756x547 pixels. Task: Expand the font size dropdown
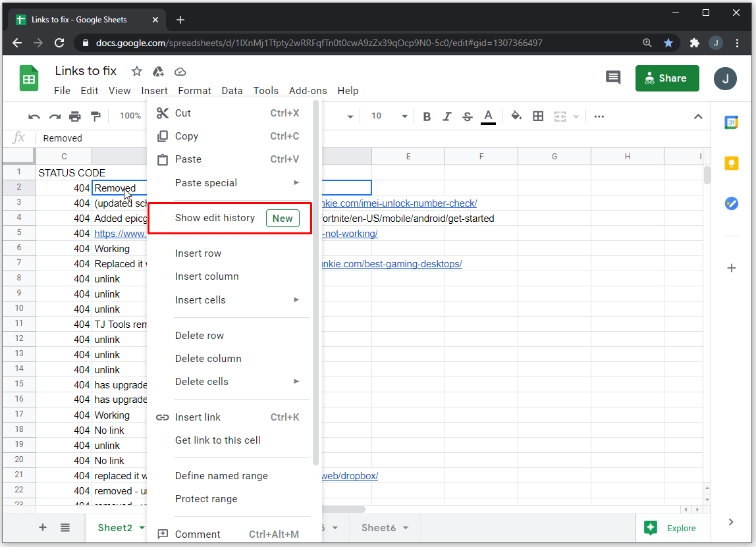404,117
